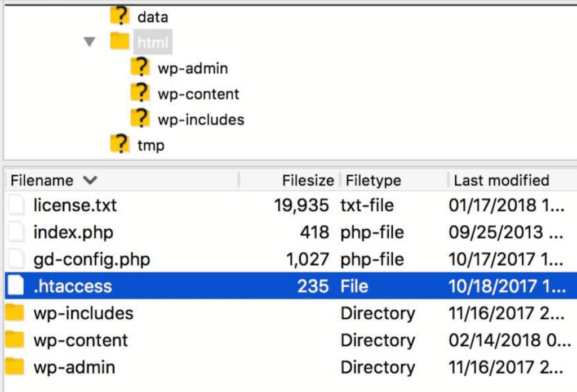Click the wp-admin folder icon in file list
This screenshot has height=392, width=577.
15,367
